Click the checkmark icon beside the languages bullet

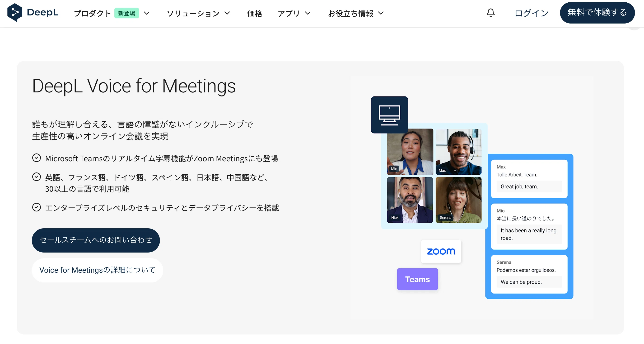coord(37,177)
